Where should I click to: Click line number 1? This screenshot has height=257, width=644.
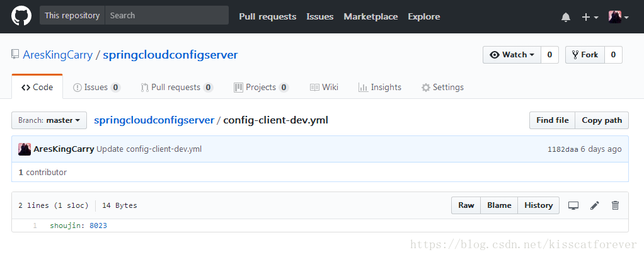tap(35, 226)
